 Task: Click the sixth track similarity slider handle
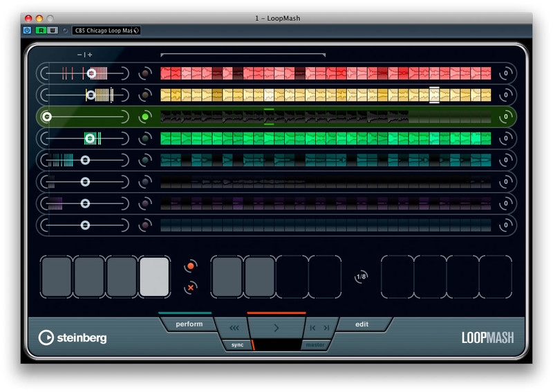(85, 182)
